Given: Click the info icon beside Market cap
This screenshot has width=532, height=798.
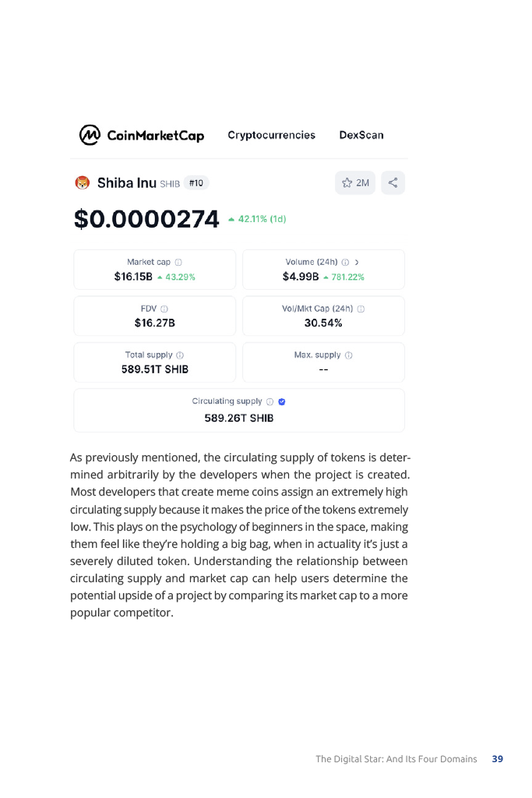Looking at the screenshot, I should click(178, 263).
